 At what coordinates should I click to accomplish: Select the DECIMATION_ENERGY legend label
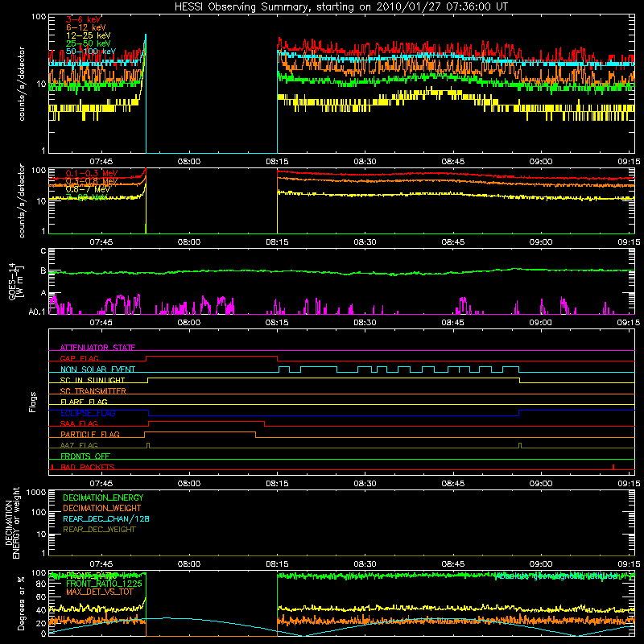pos(103,497)
